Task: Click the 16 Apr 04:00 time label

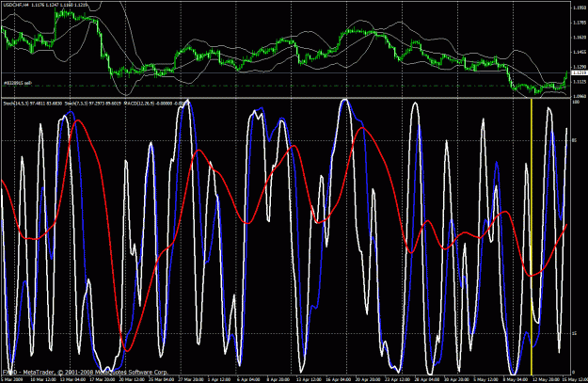Action: (339, 379)
